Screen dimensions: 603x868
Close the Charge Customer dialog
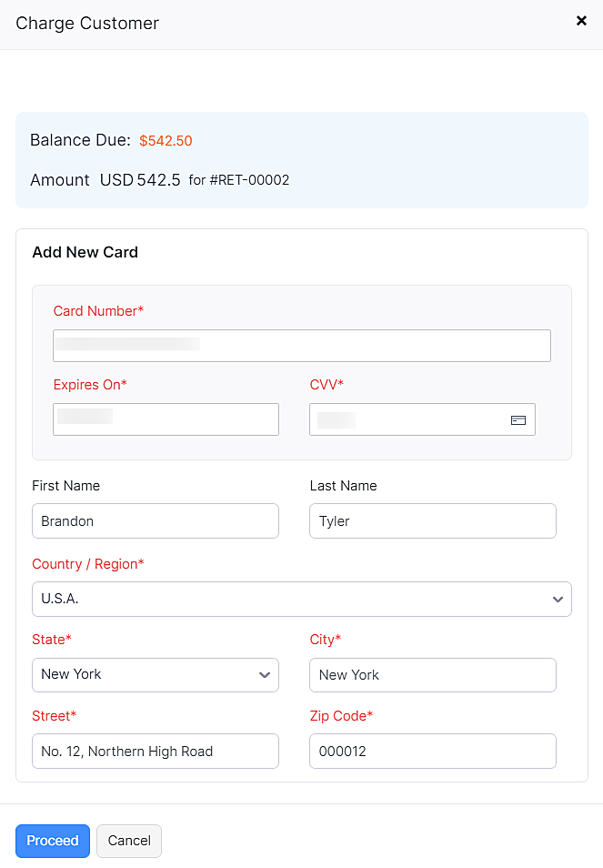pyautogui.click(x=581, y=21)
